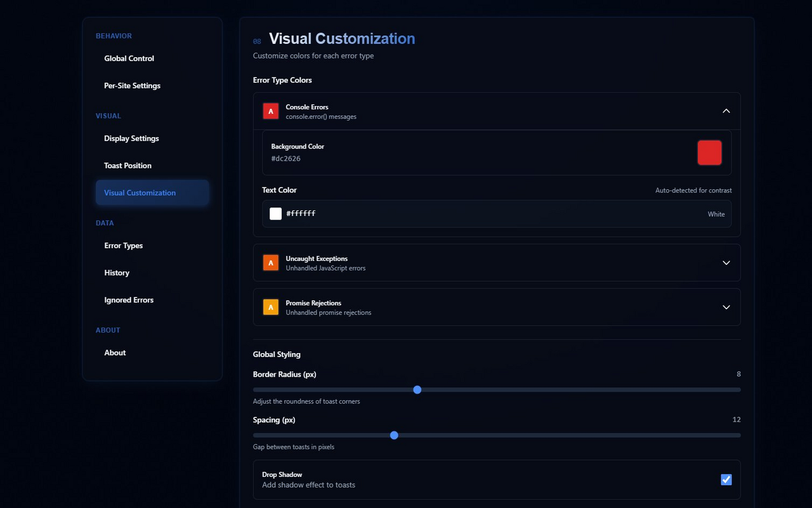The image size is (812, 508).
Task: Go to Per-Site Settings
Action: (x=133, y=86)
